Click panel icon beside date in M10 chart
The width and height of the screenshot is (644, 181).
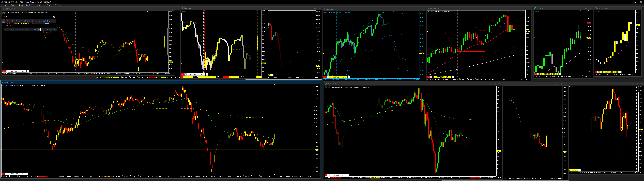(x=329, y=175)
